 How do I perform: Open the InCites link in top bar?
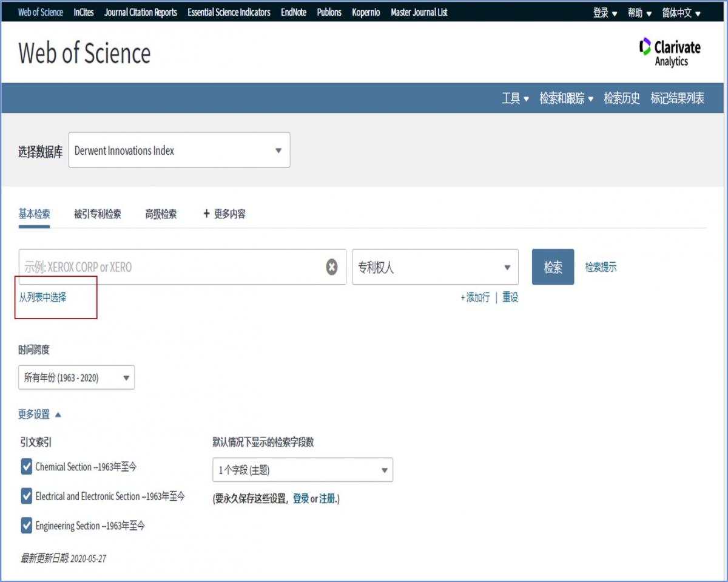tap(84, 12)
